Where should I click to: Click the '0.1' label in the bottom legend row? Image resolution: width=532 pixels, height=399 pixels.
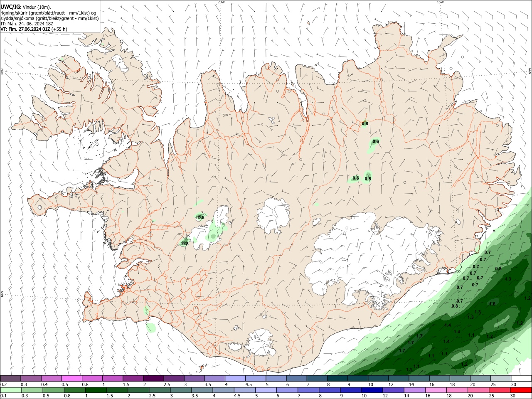3,396
